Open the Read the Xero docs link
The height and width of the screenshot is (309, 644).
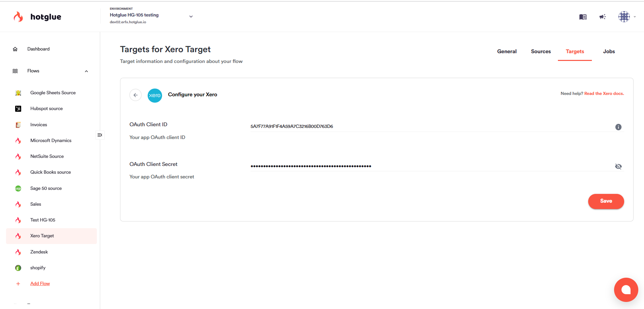tap(604, 94)
